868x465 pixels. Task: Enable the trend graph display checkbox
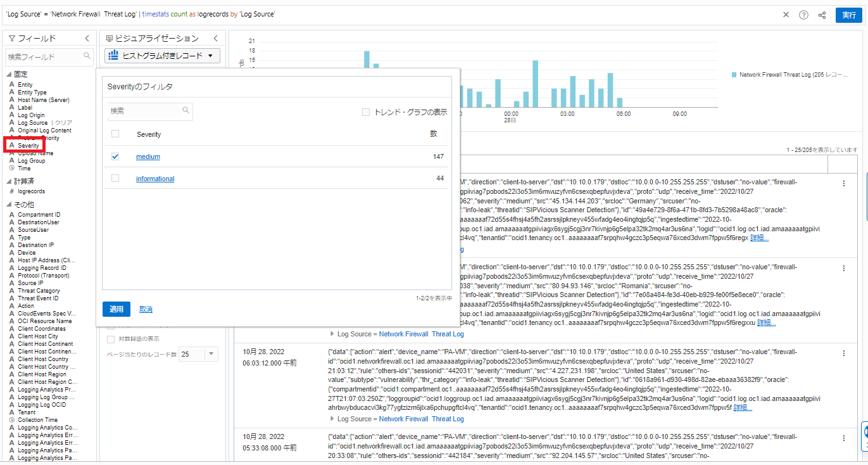point(366,112)
